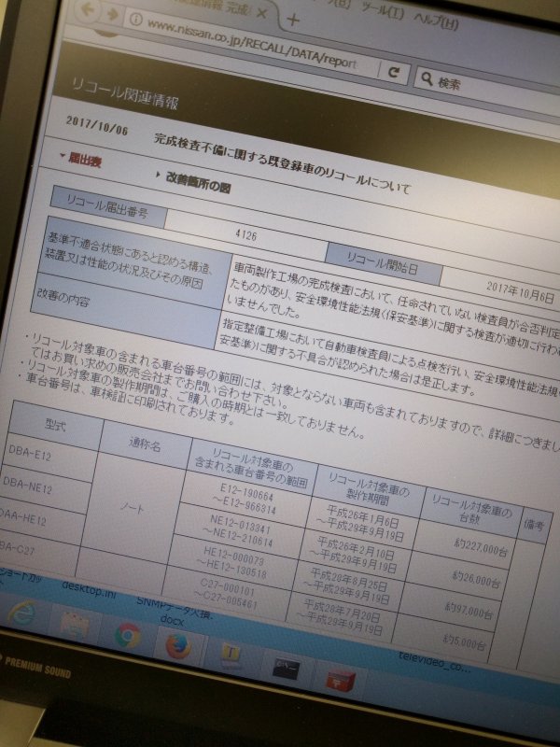Click the 備考 column header

[x=536, y=525]
